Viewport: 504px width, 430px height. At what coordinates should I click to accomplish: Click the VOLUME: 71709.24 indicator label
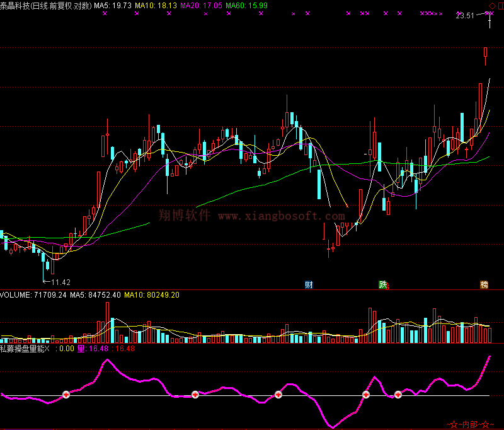point(33,294)
